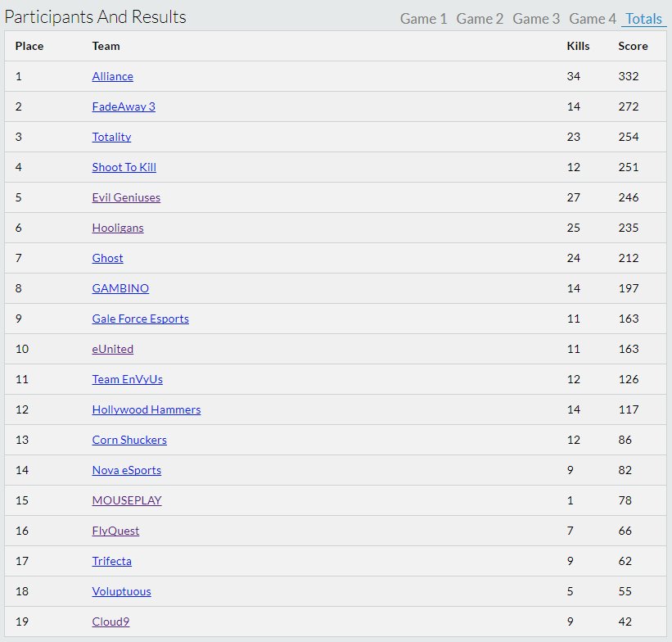Select Totality's score 254
Screen dimensions: 672x642
coord(629,137)
